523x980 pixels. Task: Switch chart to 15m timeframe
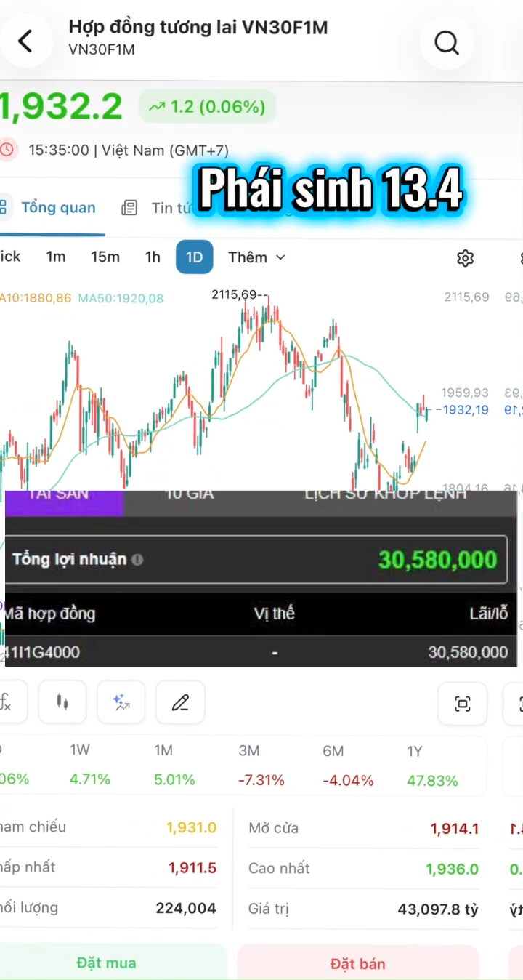click(x=105, y=257)
